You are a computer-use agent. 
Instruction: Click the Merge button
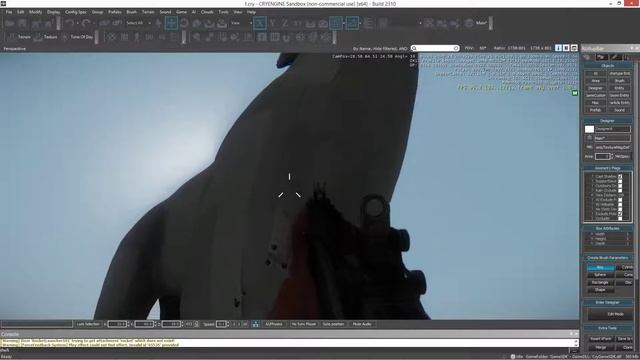(601, 347)
